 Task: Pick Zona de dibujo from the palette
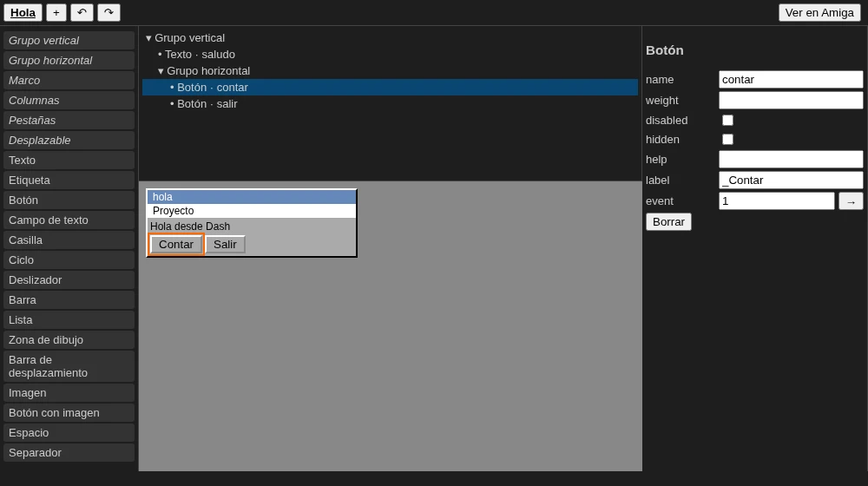point(69,339)
